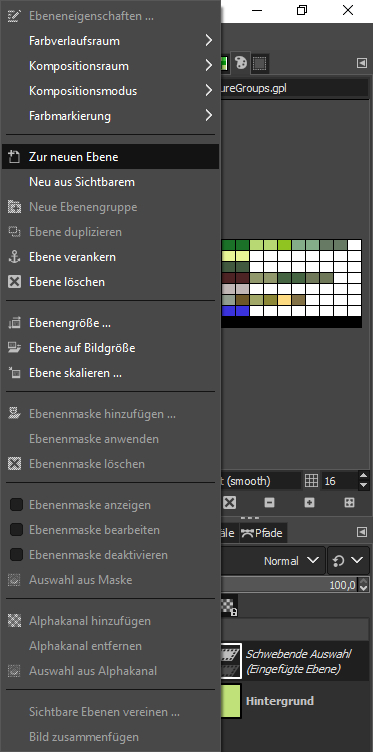Screen dimensions: 373x752
Task: Select the Hintergrund layer thumbnail
Action: pyautogui.click(x=231, y=701)
